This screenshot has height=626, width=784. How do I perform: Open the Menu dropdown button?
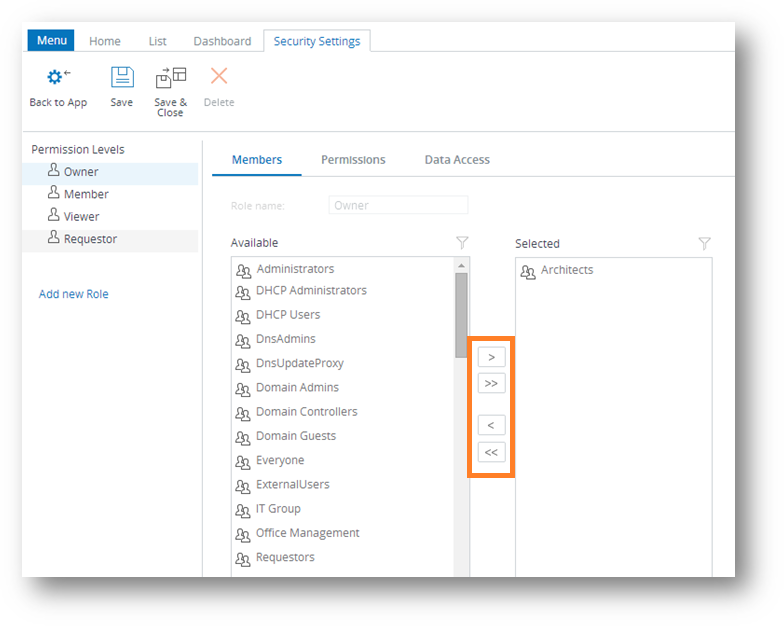(50, 41)
